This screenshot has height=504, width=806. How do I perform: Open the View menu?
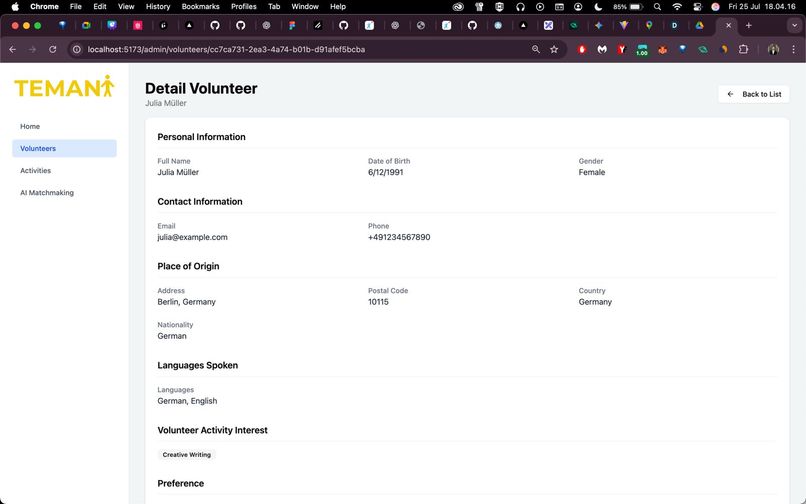tap(126, 7)
